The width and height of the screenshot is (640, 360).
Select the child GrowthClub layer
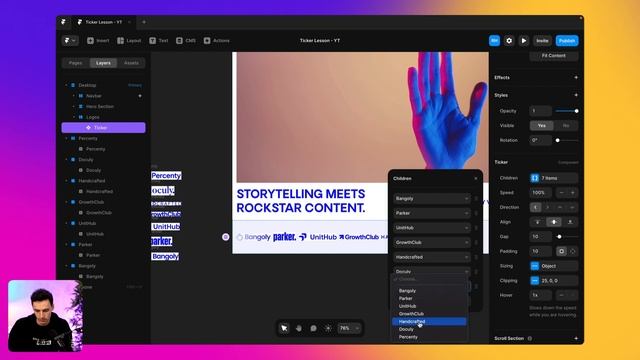click(x=99, y=213)
